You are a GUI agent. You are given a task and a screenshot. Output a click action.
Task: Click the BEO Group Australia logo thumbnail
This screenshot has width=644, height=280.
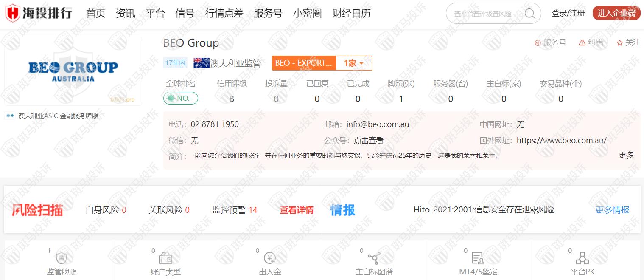coord(73,71)
